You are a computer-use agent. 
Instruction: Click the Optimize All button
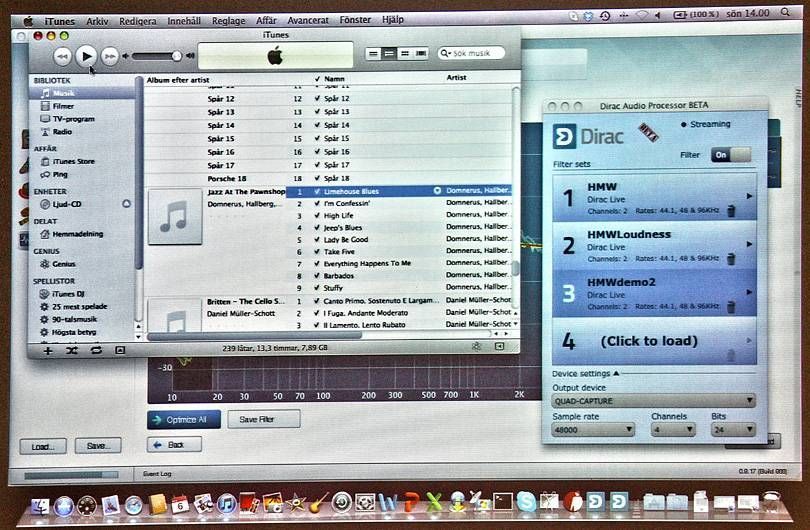click(184, 420)
